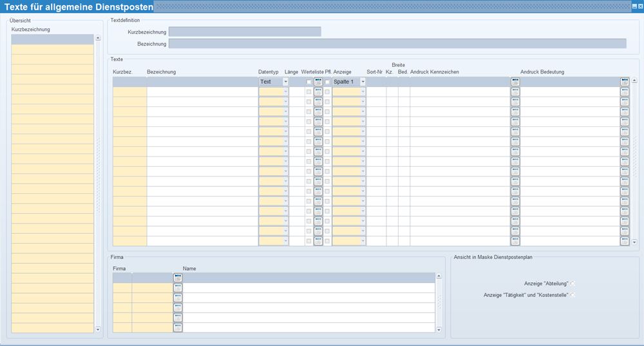Click Texte table scroll-down arrow
The width and height of the screenshot is (644, 346).
point(634,242)
